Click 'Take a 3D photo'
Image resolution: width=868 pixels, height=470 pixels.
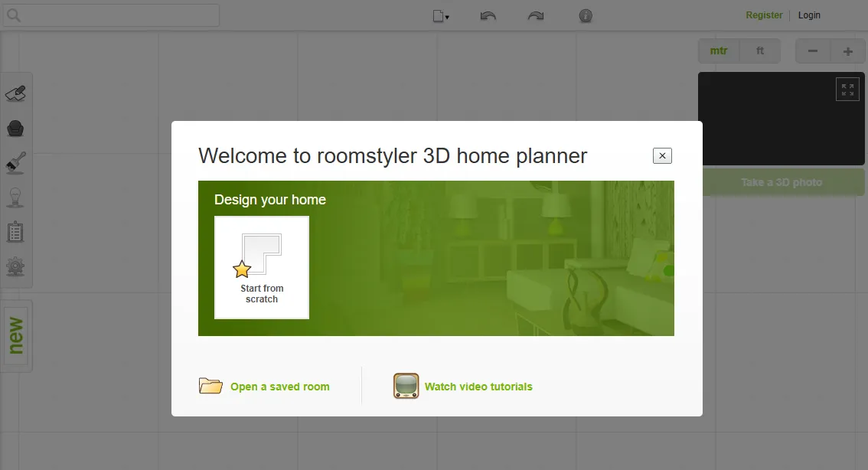(782, 181)
